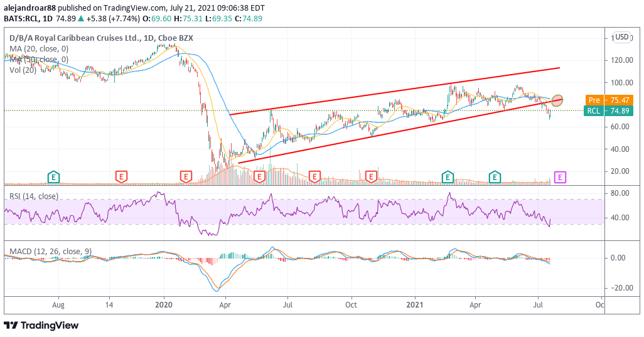Image resolution: width=644 pixels, height=337 pixels.
Task: Click the 80.00 RSI axis label
Action: coord(620,193)
